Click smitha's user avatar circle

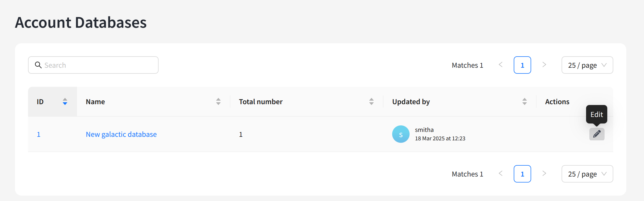(401, 134)
